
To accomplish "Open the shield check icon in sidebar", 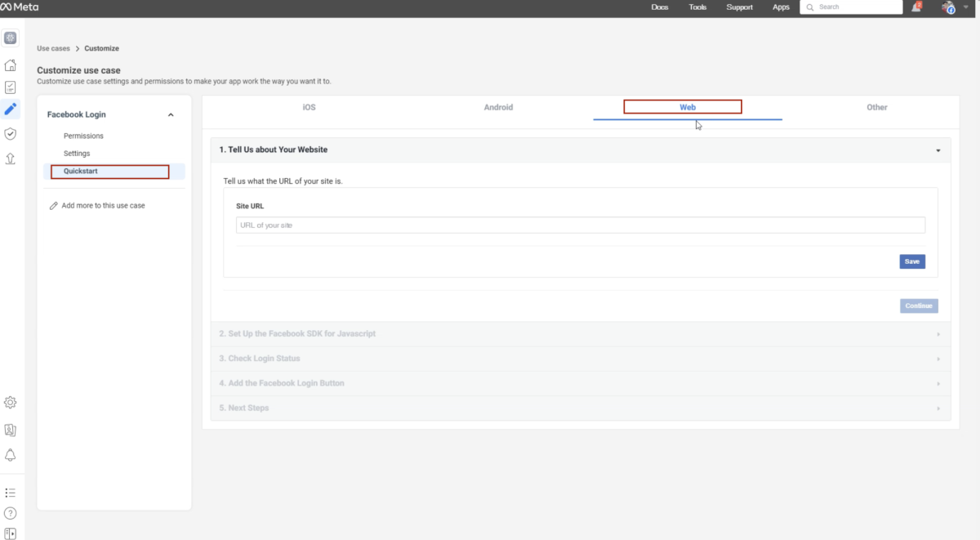I will tap(11, 133).
